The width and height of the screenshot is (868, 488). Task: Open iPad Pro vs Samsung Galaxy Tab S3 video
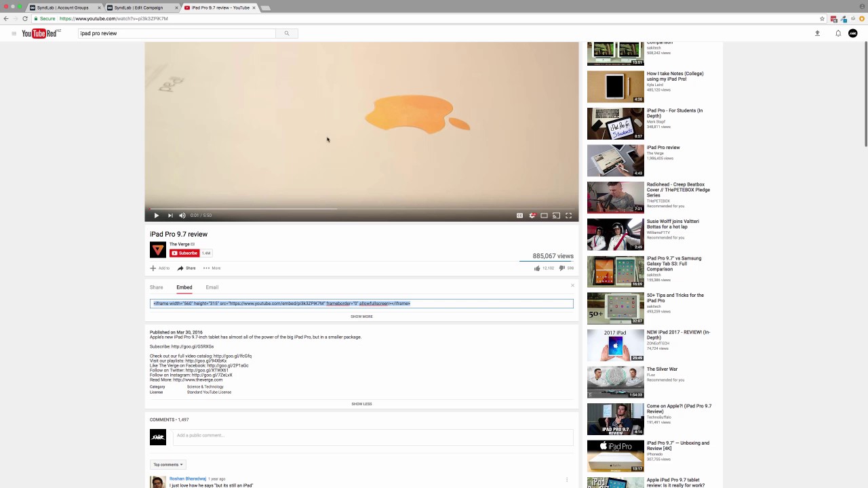[616, 271]
